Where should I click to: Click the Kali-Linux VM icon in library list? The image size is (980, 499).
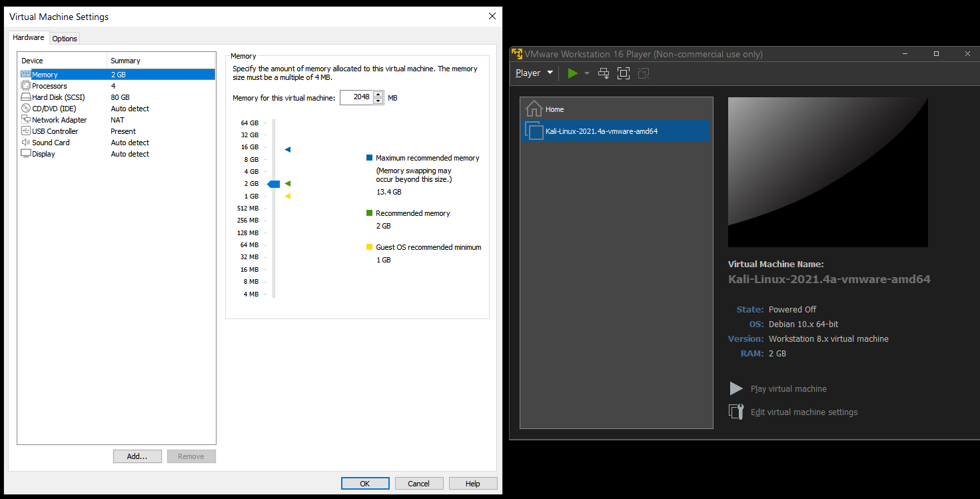[534, 131]
